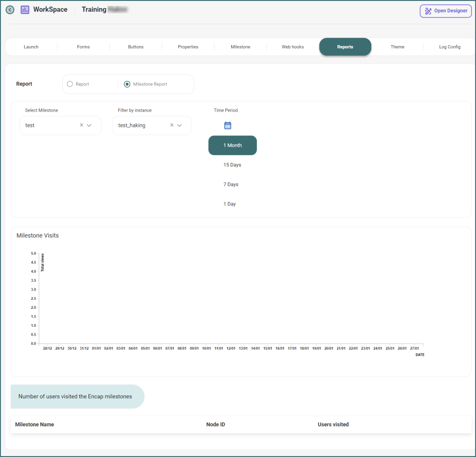Viewport: 476px width, 457px height.
Task: Open the Time Period calendar icon
Action: pyautogui.click(x=228, y=126)
